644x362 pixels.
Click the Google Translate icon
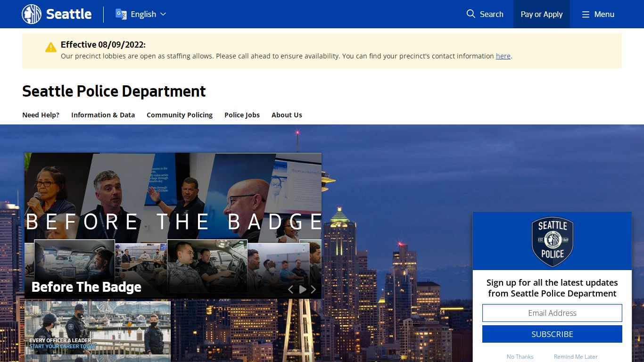(121, 14)
